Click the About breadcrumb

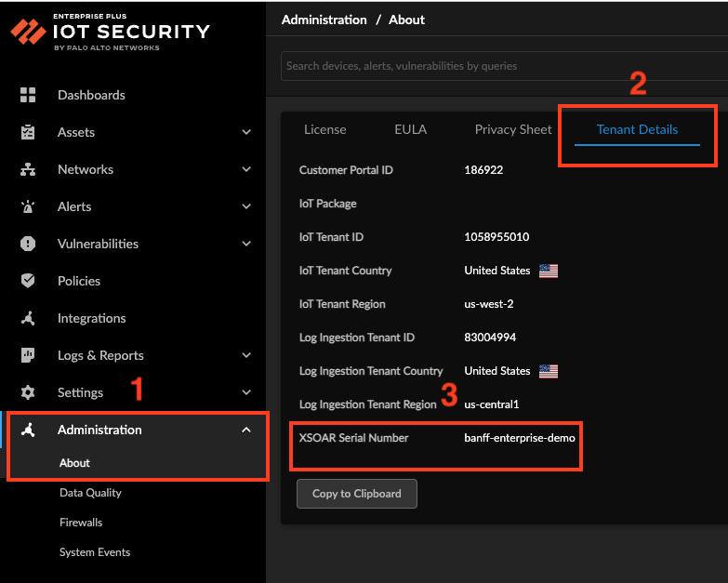[406, 20]
